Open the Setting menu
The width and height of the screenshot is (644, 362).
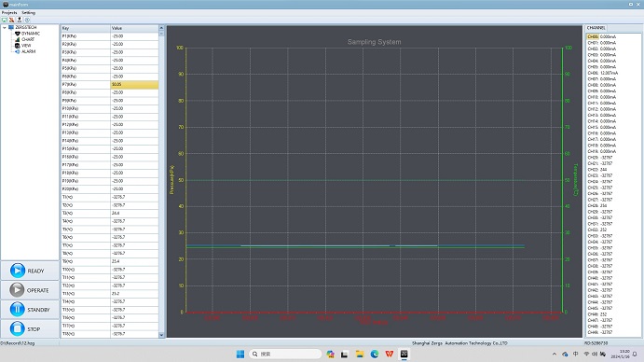[28, 13]
